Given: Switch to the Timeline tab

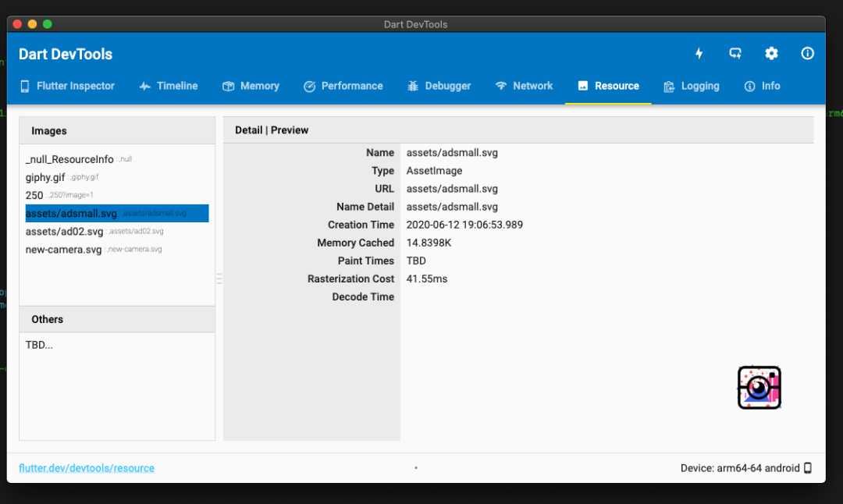Looking at the screenshot, I should (x=169, y=86).
